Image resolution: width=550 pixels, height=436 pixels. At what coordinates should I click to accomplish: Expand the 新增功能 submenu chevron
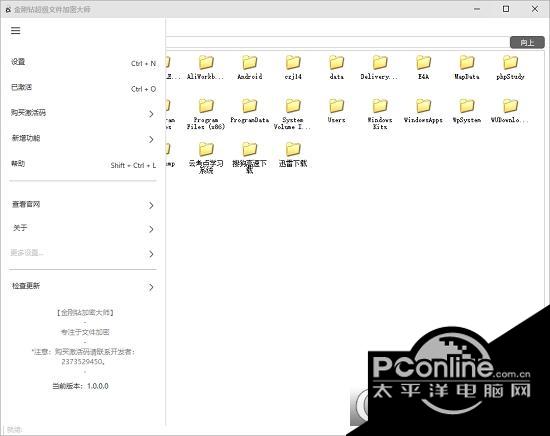[x=151, y=140]
